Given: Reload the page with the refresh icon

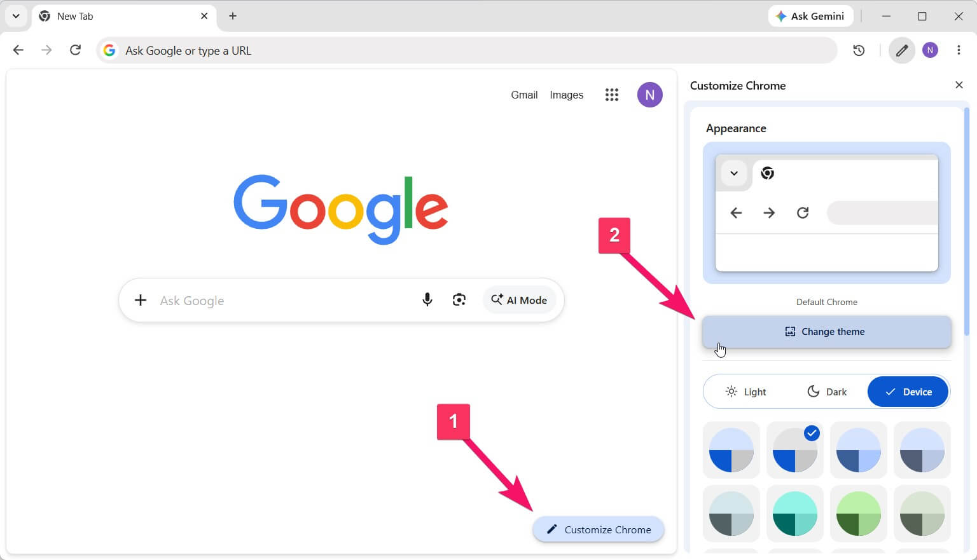Looking at the screenshot, I should pyautogui.click(x=75, y=50).
